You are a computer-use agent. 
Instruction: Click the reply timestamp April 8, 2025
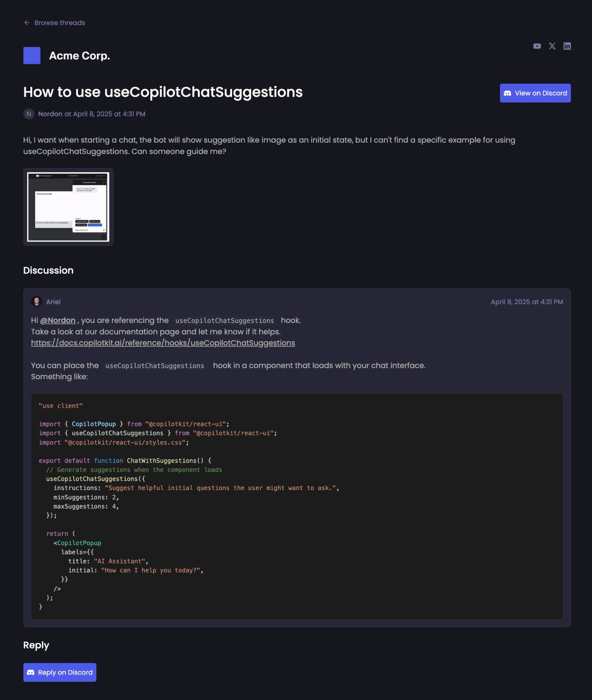(x=527, y=302)
